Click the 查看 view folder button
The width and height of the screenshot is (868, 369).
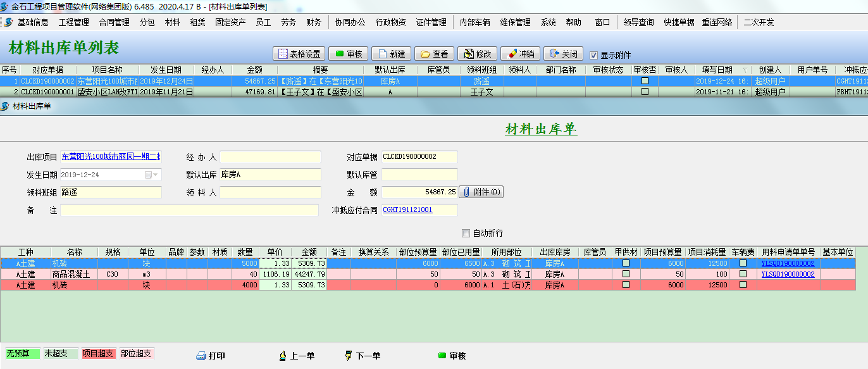pos(434,54)
